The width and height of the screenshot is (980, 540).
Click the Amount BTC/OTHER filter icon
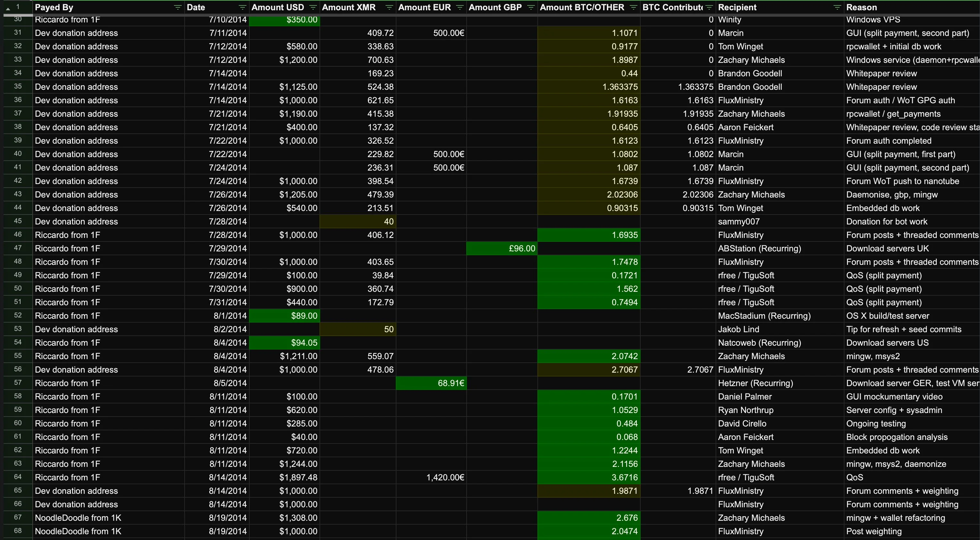634,8
